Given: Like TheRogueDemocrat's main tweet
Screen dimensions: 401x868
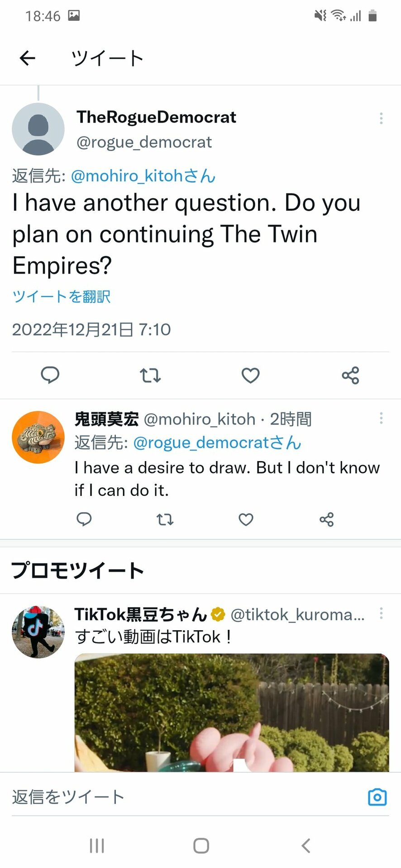Looking at the screenshot, I should point(250,375).
